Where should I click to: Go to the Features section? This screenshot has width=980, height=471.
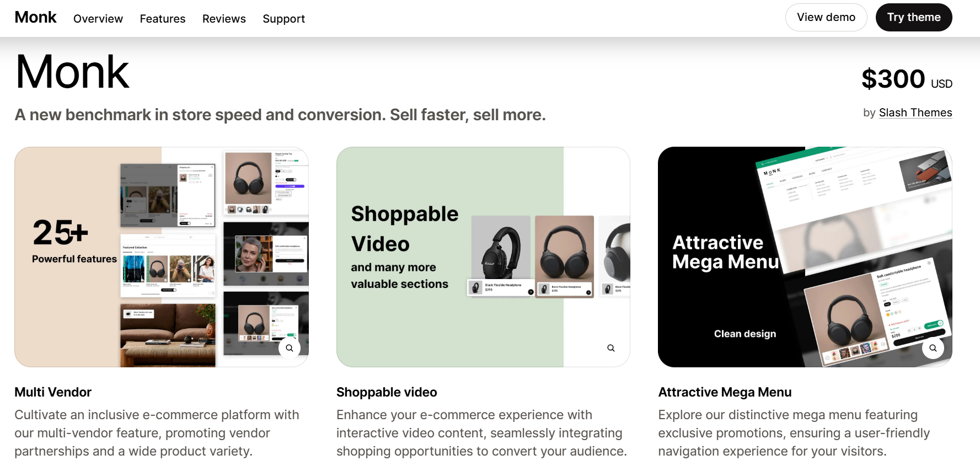point(163,19)
